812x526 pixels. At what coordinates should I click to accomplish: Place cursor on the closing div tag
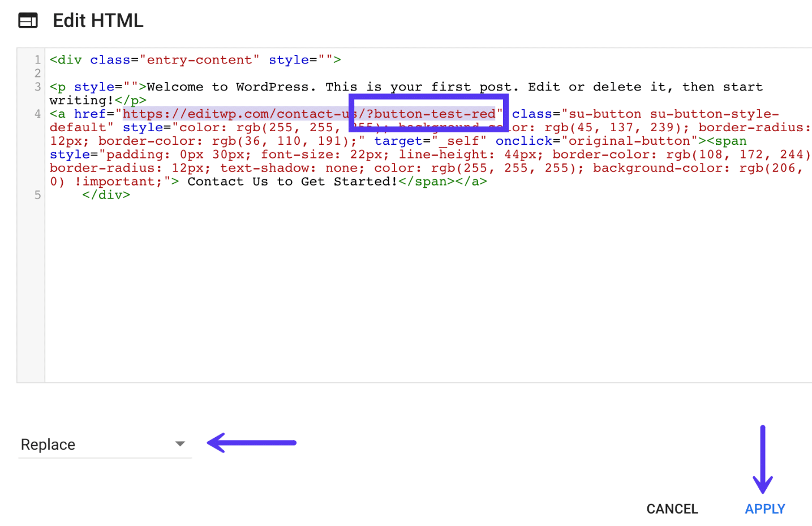[108, 195]
